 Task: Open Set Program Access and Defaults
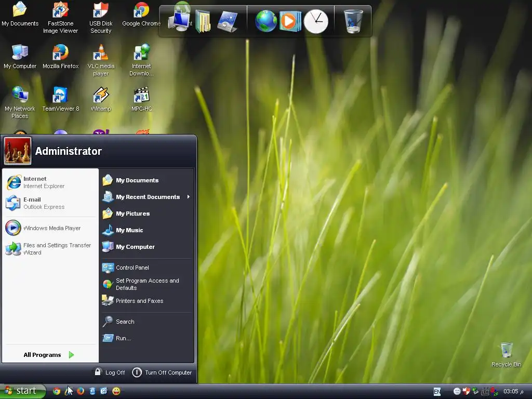coord(147,284)
